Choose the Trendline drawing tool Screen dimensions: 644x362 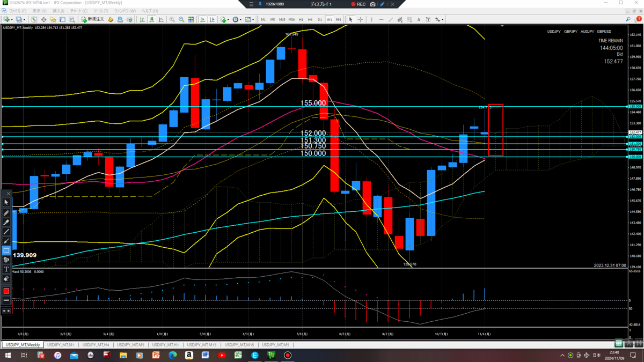(x=390, y=19)
